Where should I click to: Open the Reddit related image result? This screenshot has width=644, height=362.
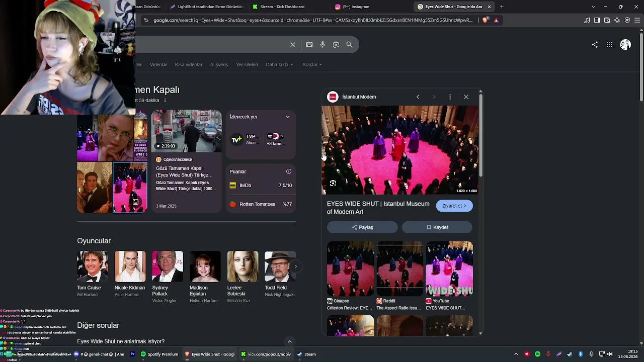pyautogui.click(x=399, y=276)
